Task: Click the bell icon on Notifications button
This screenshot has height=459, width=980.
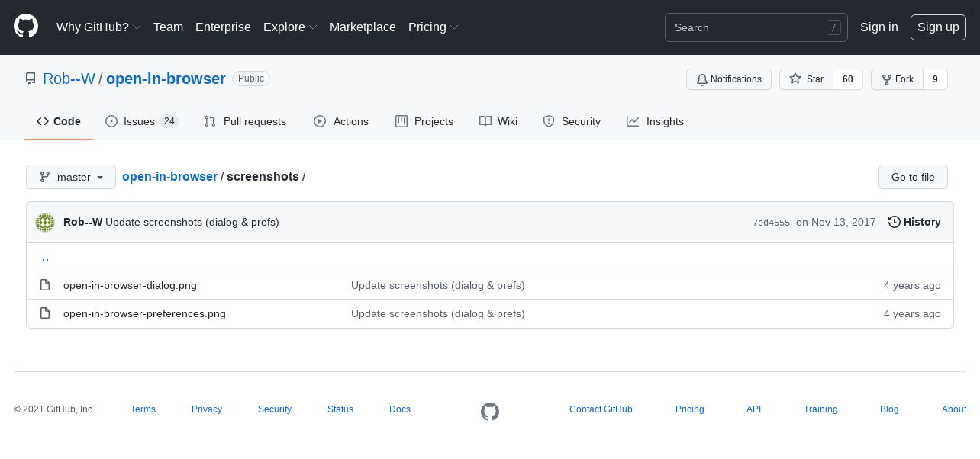Action: pyautogui.click(x=702, y=79)
